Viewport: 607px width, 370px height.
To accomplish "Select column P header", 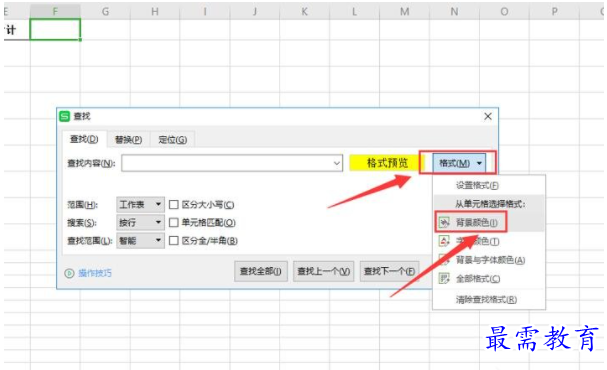I will tap(554, 11).
